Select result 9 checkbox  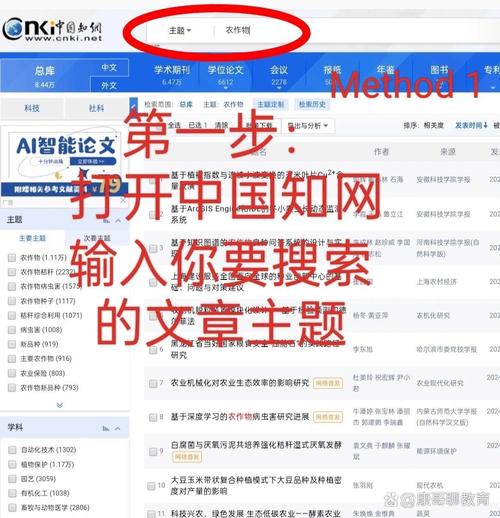(x=153, y=452)
